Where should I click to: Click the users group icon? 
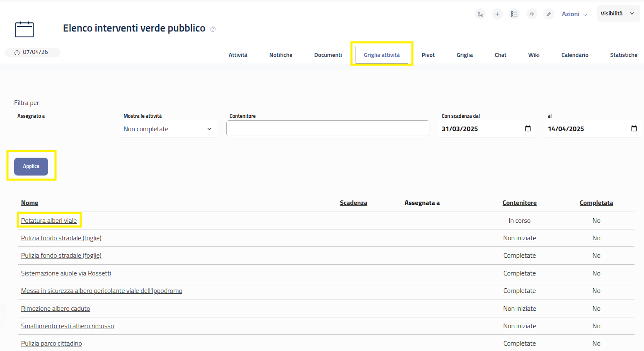(x=532, y=14)
